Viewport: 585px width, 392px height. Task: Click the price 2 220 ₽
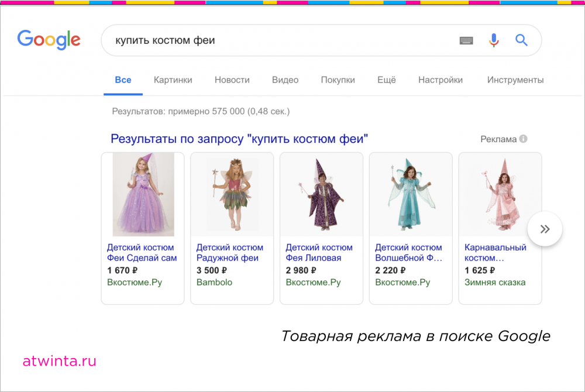click(x=391, y=270)
